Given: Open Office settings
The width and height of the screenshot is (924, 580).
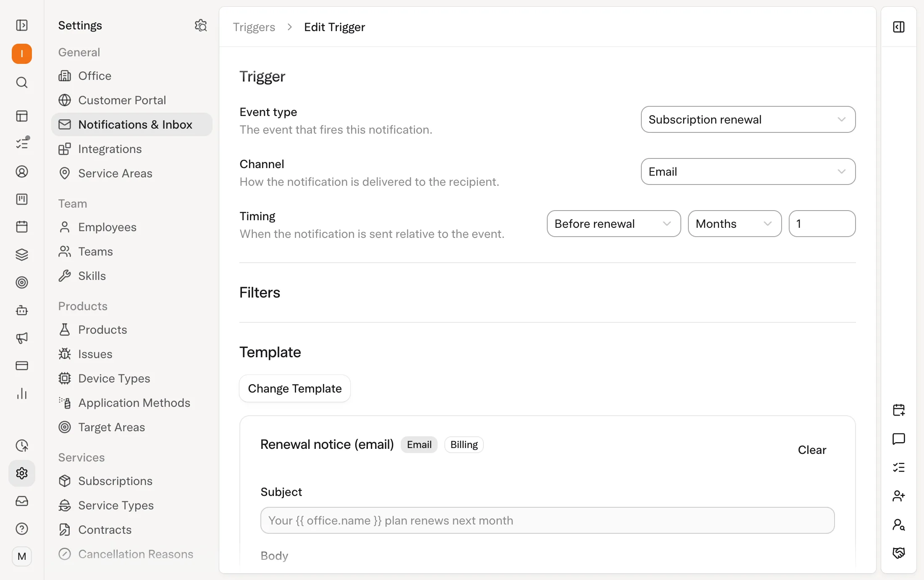Looking at the screenshot, I should tap(132, 76).
